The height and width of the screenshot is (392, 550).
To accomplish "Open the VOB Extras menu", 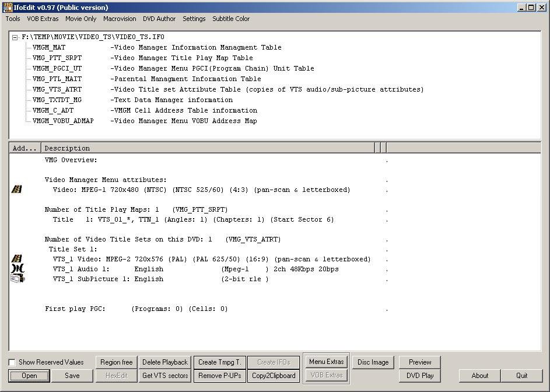I will click(43, 19).
